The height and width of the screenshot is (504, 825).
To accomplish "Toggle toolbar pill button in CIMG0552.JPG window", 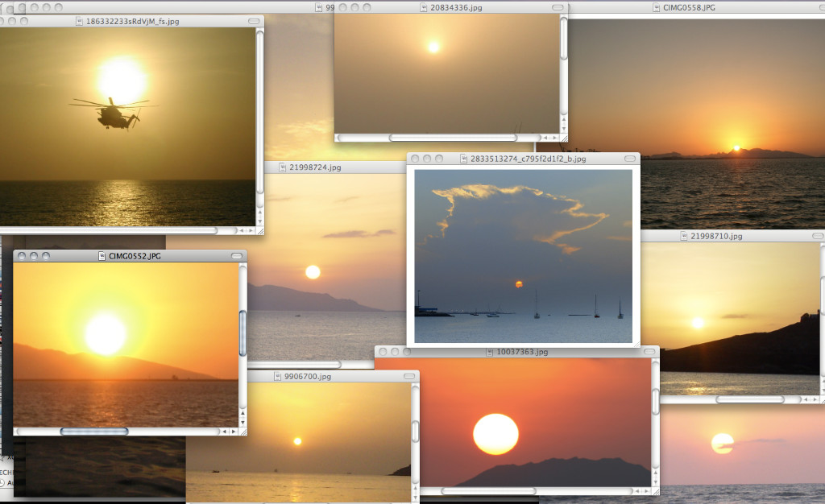I will pos(236,256).
